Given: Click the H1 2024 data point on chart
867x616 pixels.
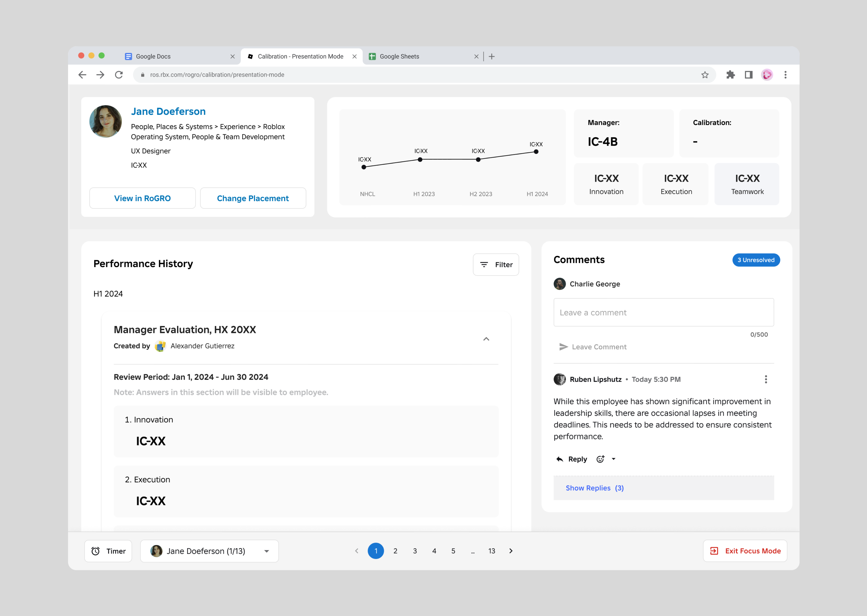Looking at the screenshot, I should 536,152.
